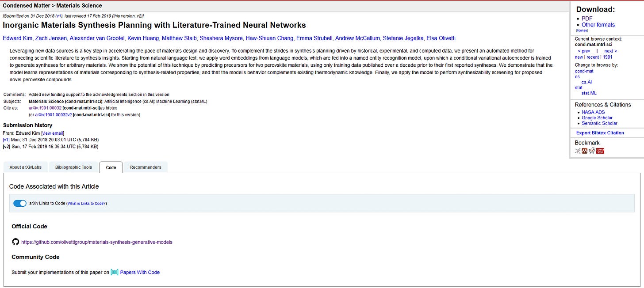Share paper via the Reddit icon
644x288 pixels.
pos(592,151)
